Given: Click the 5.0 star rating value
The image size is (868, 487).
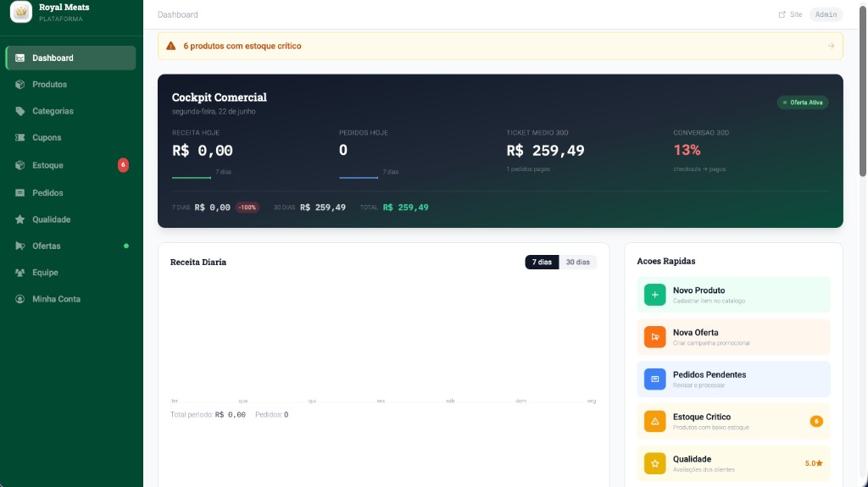Looking at the screenshot, I should (x=814, y=463).
